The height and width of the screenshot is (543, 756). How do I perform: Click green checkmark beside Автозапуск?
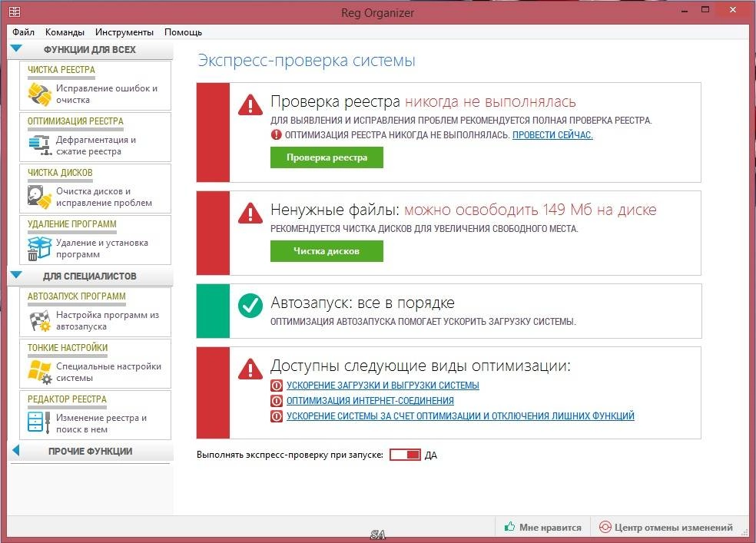click(x=250, y=306)
